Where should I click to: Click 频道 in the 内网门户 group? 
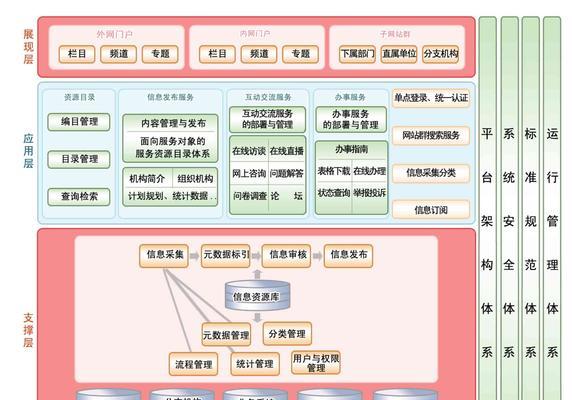tap(259, 54)
